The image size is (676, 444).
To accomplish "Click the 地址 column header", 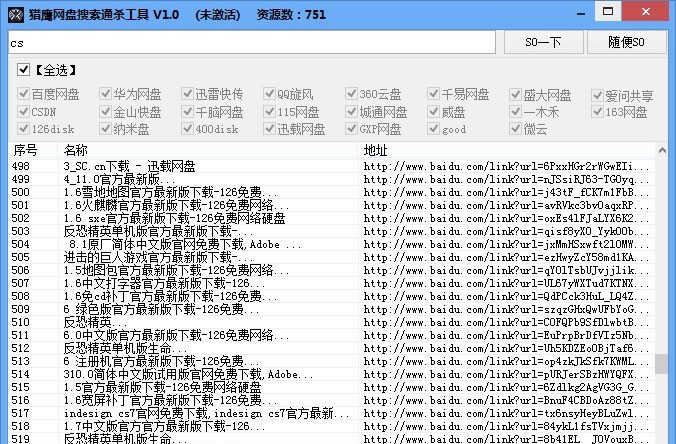I will pyautogui.click(x=507, y=150).
